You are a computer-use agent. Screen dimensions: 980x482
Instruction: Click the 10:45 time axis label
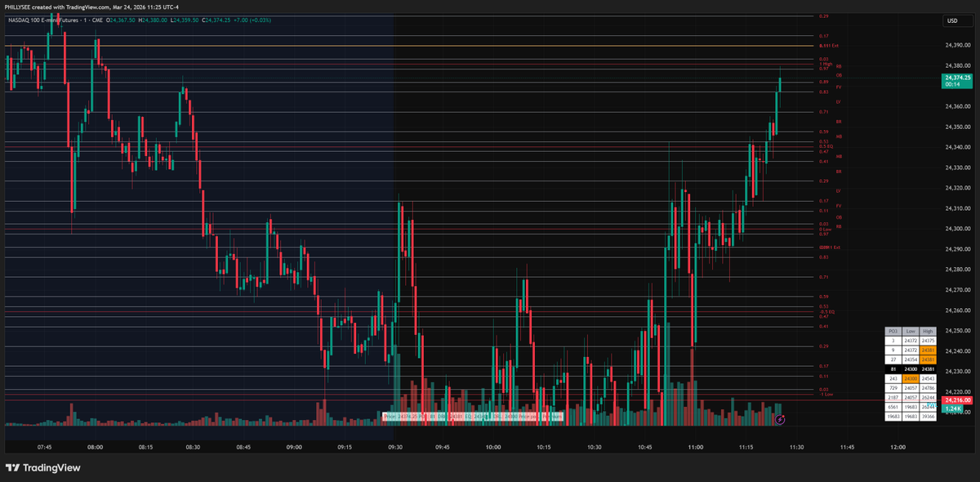[644, 447]
